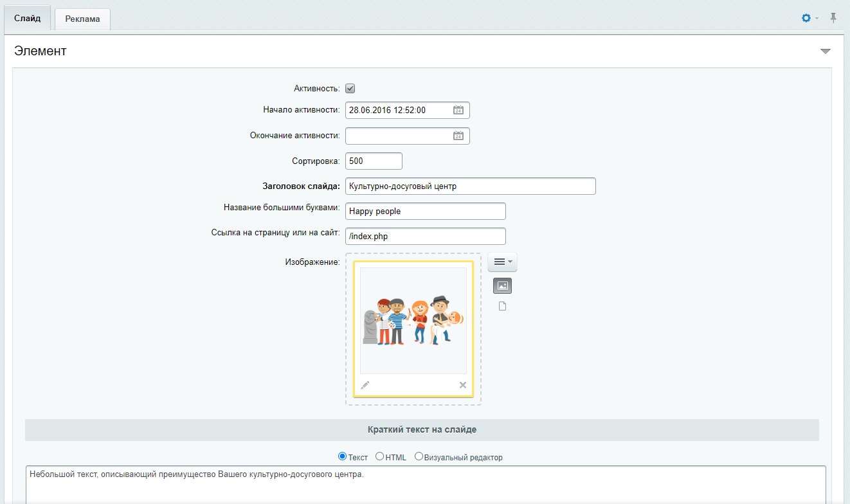850x504 pixels.
Task: Click the Краткий текст на слайде heading
Action: 422,429
